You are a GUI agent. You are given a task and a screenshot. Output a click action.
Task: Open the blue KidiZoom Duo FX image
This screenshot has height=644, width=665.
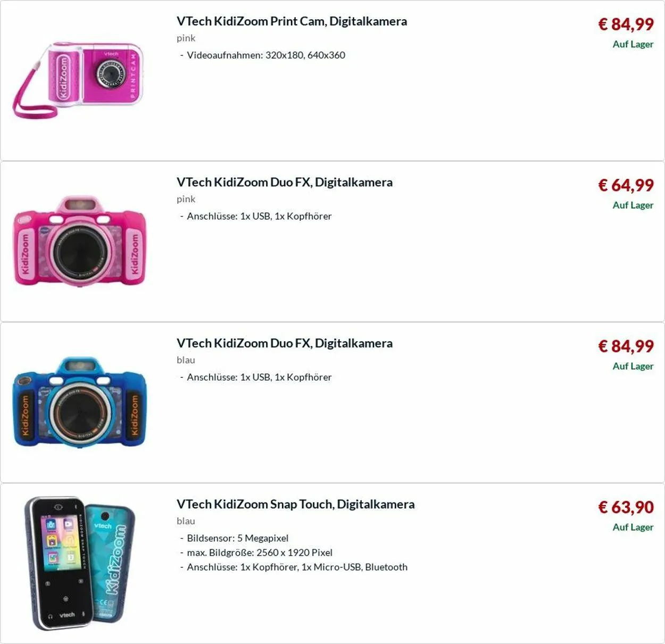pyautogui.click(x=79, y=402)
